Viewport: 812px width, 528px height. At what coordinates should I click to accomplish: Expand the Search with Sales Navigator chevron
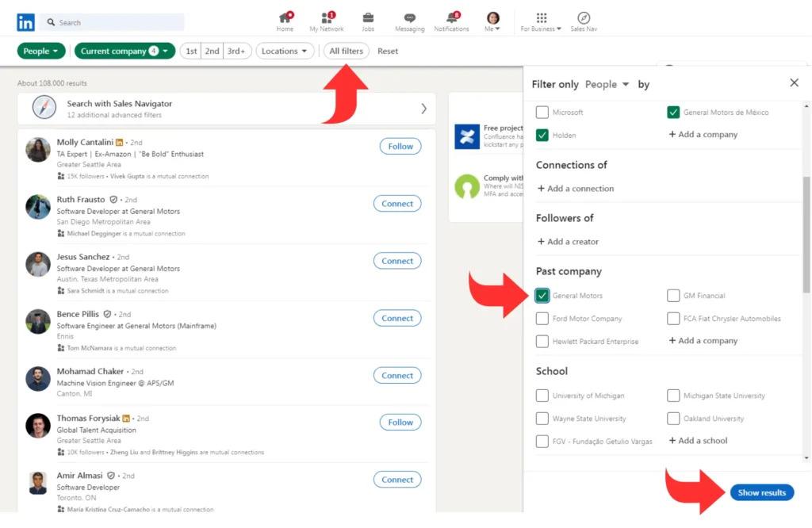(423, 108)
